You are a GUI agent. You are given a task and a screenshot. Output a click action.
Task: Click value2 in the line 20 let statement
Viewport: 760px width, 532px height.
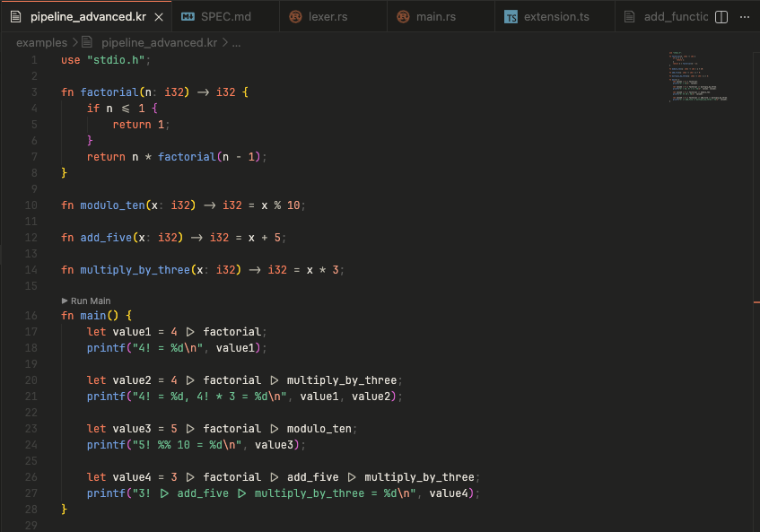[x=132, y=380]
